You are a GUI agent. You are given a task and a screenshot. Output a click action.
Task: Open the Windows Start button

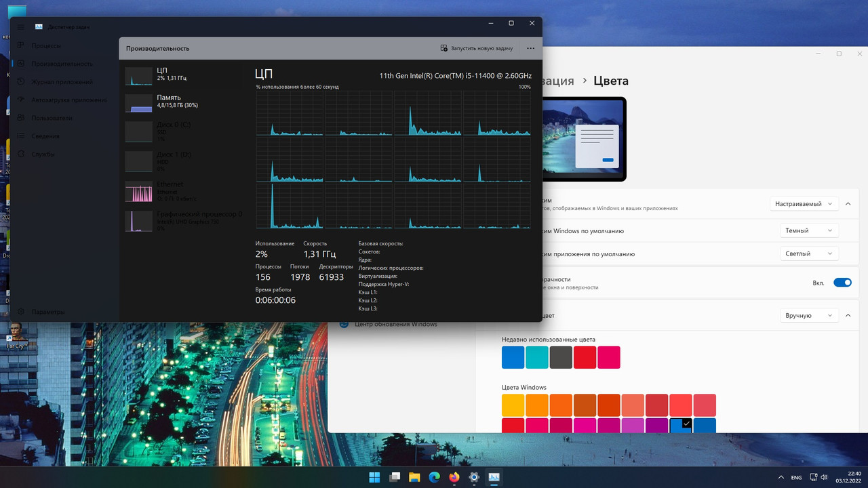(374, 477)
